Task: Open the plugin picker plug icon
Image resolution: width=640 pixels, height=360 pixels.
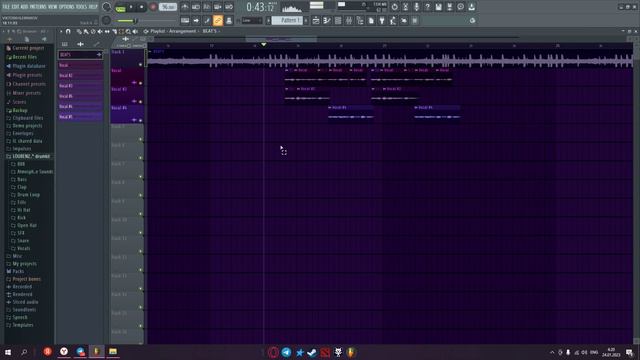Action: (x=382, y=20)
